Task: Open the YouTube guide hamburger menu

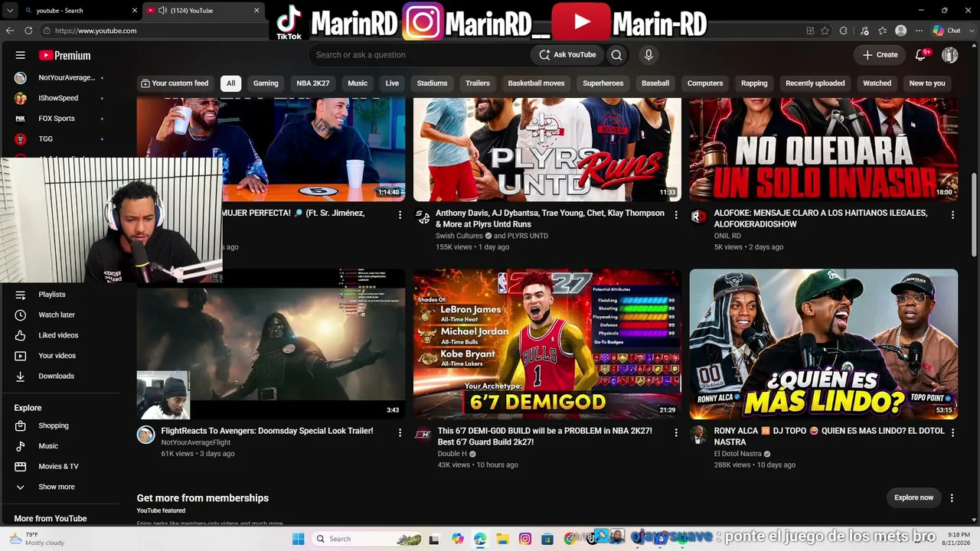Action: point(21,55)
